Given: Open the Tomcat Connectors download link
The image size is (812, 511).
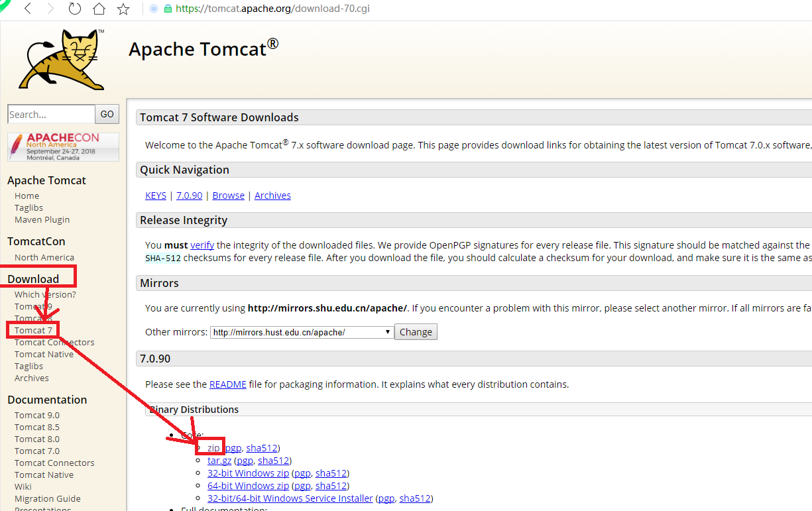Looking at the screenshot, I should [x=54, y=342].
